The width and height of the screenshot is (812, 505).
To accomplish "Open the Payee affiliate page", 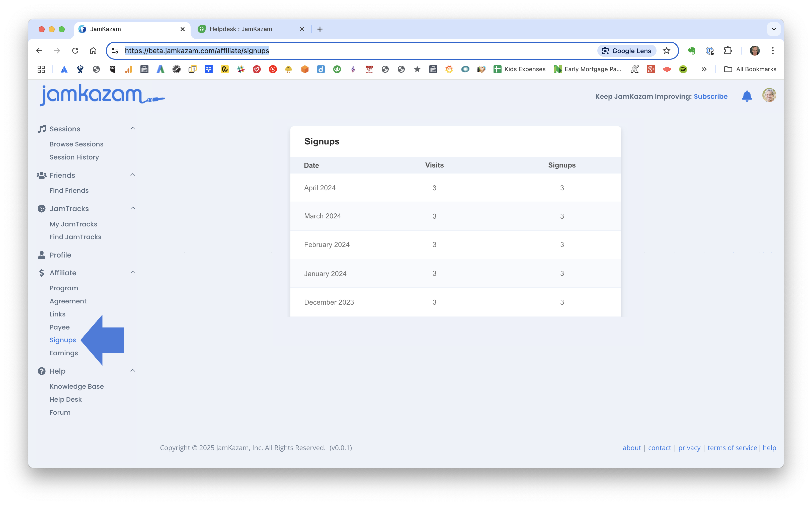I will (59, 327).
